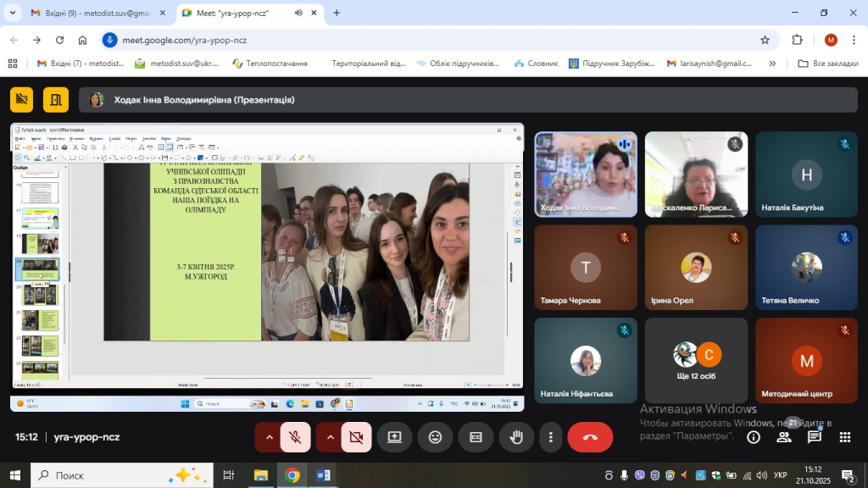Expand audio settings arrow beside microphone
This screenshot has width=868, height=488.
(270, 437)
